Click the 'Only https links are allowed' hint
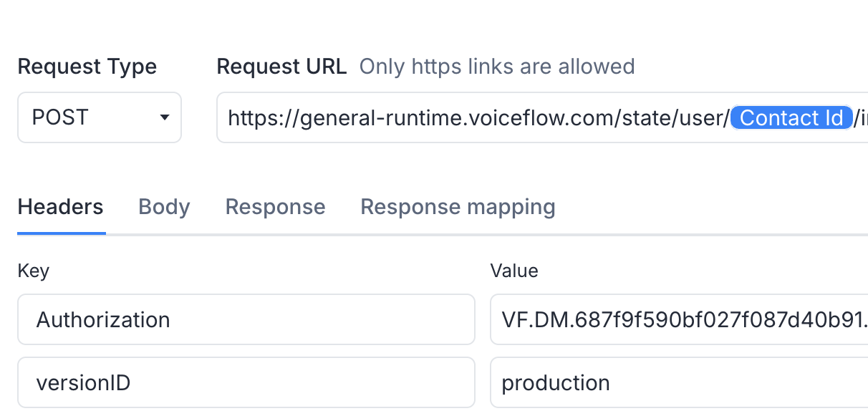The width and height of the screenshot is (868, 411). pos(497,67)
